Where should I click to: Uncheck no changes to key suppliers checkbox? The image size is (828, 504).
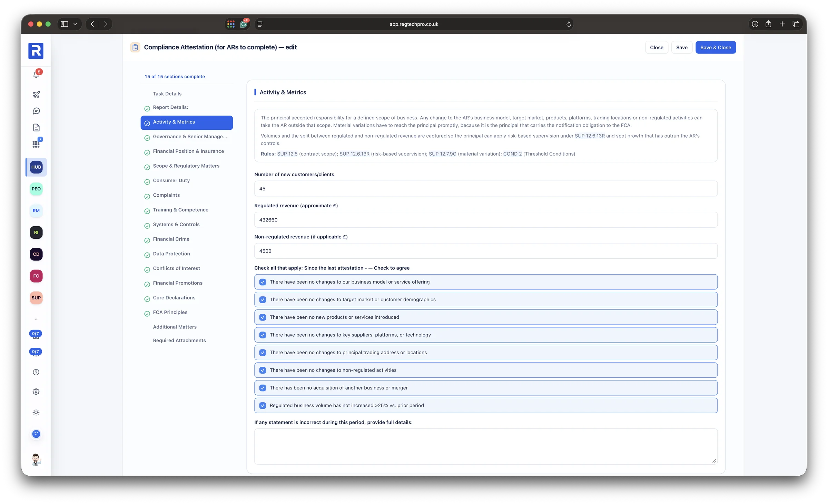point(263,335)
